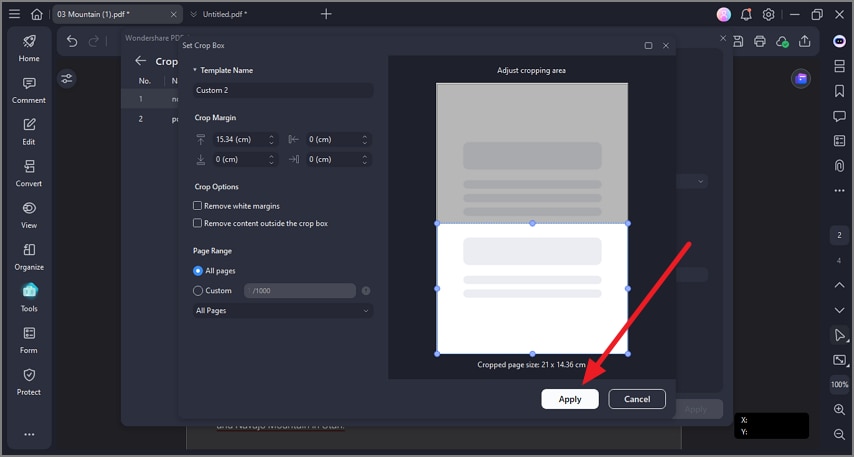The width and height of the screenshot is (854, 457).
Task: Click the 100% zoom level indicator
Action: tap(839, 385)
